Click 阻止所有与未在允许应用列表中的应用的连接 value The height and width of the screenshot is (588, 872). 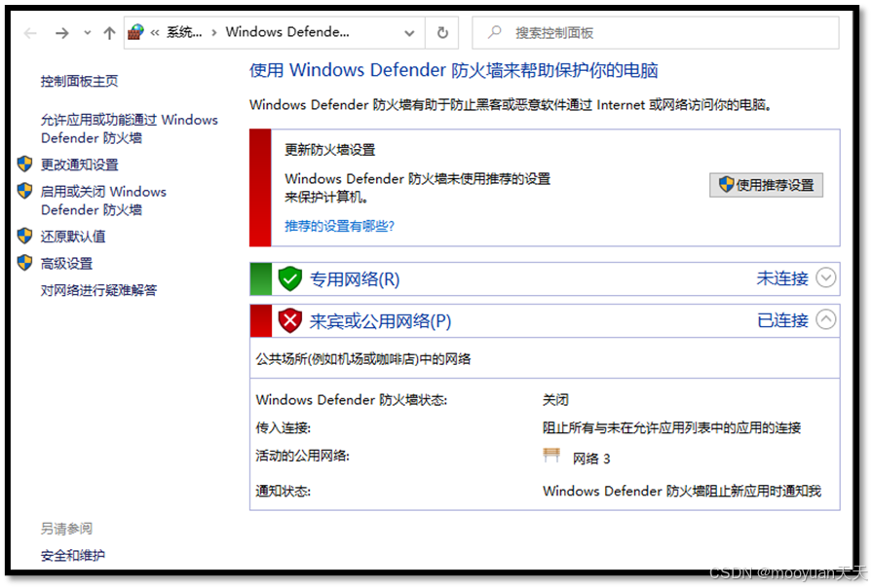(672, 428)
